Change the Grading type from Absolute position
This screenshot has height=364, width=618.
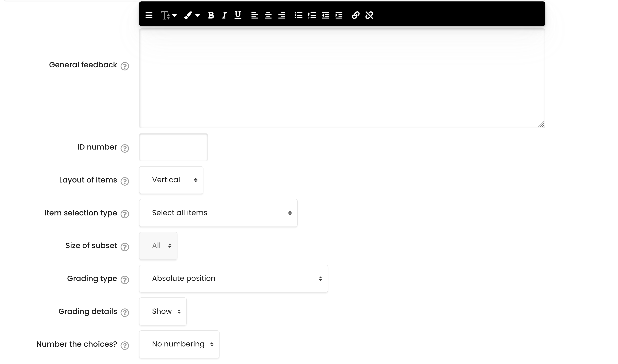pos(233,278)
